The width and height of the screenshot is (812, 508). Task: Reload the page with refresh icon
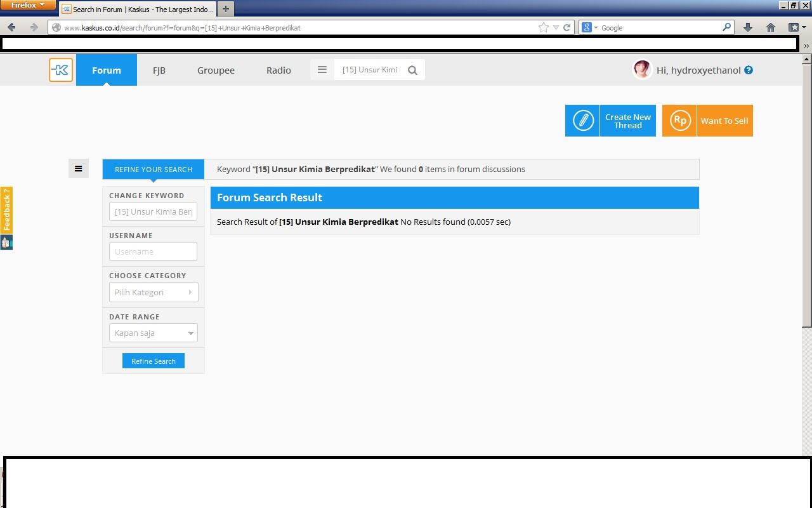[x=567, y=27]
